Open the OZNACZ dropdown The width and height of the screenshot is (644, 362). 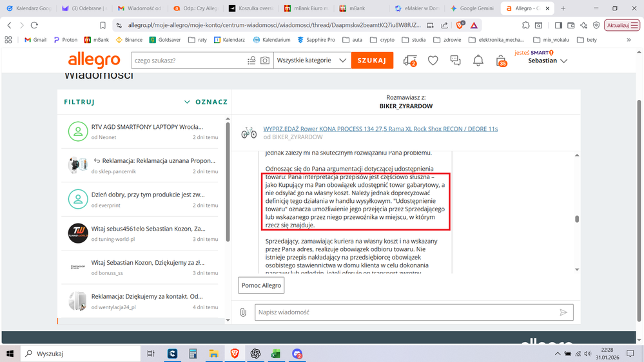pyautogui.click(x=206, y=102)
